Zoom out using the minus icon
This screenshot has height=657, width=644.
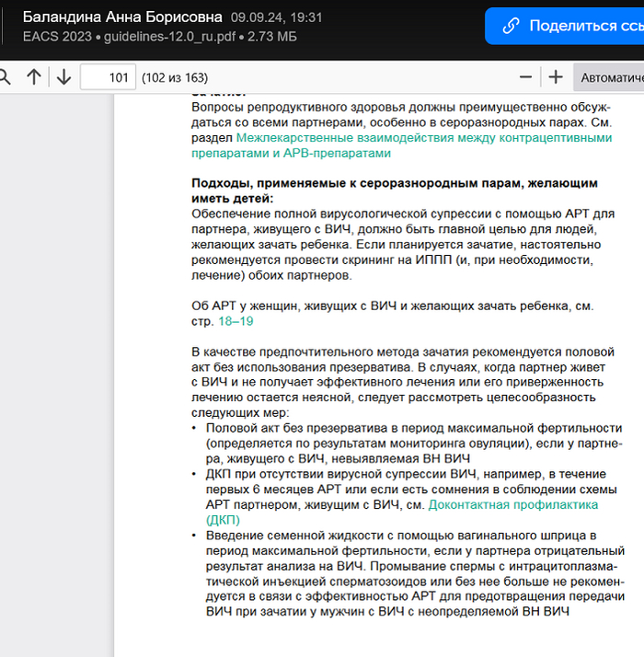click(x=525, y=77)
